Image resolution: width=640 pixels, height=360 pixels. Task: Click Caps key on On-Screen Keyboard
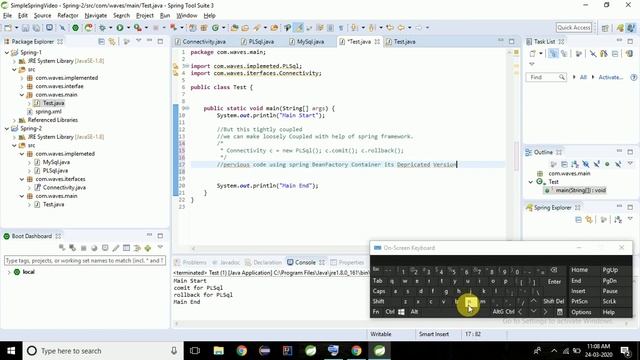click(x=379, y=291)
